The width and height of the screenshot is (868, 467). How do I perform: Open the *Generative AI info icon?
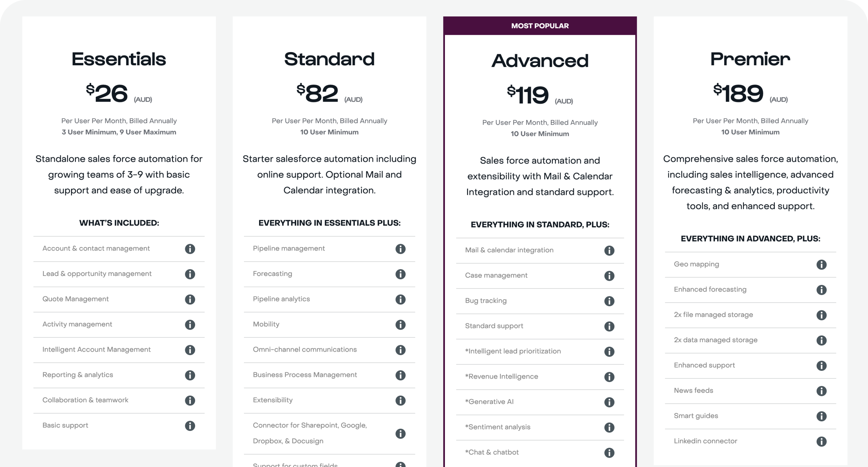coord(609,402)
